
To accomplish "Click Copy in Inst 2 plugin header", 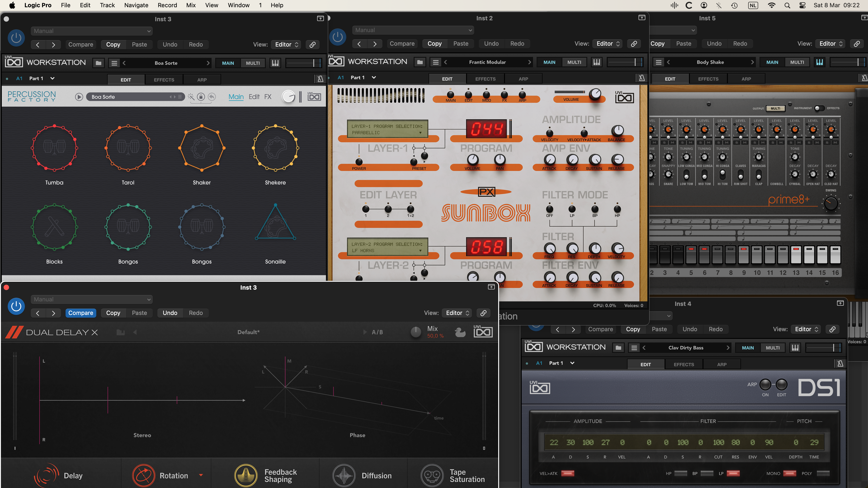I will 435,44.
